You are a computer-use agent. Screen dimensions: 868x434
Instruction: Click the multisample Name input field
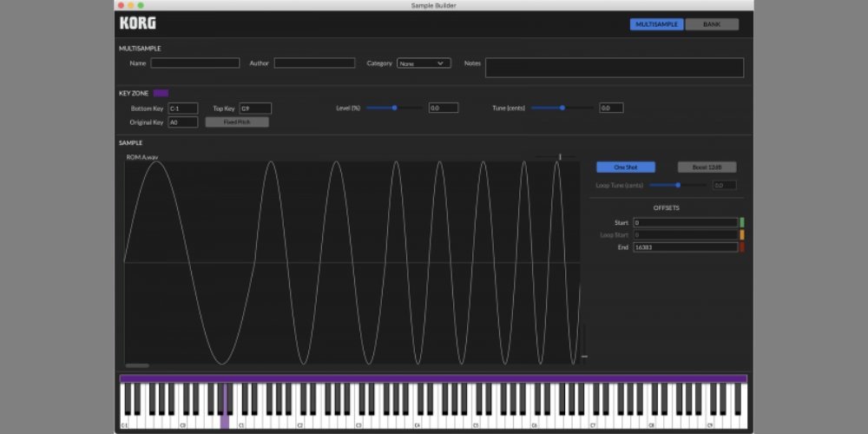coord(195,63)
